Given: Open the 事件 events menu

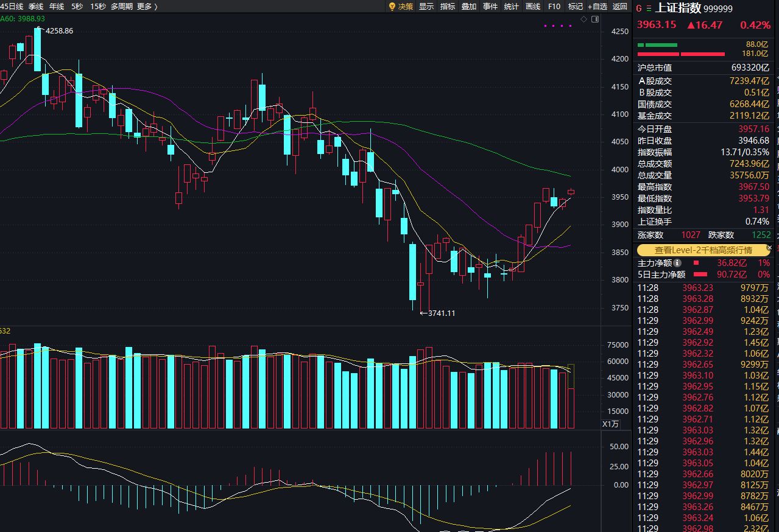Looking at the screenshot, I should 490,6.
